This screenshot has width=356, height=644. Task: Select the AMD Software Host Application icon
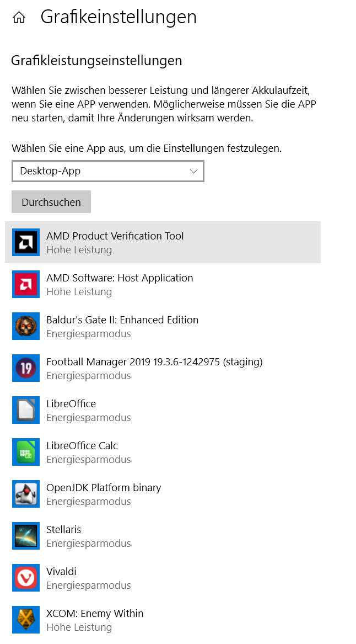click(26, 284)
